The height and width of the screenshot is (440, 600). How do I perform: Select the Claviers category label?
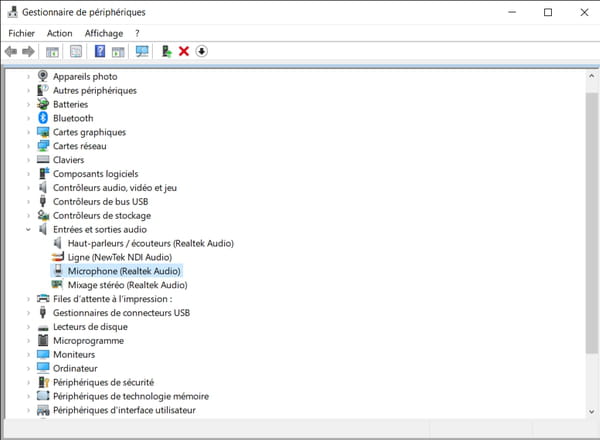pyautogui.click(x=68, y=160)
